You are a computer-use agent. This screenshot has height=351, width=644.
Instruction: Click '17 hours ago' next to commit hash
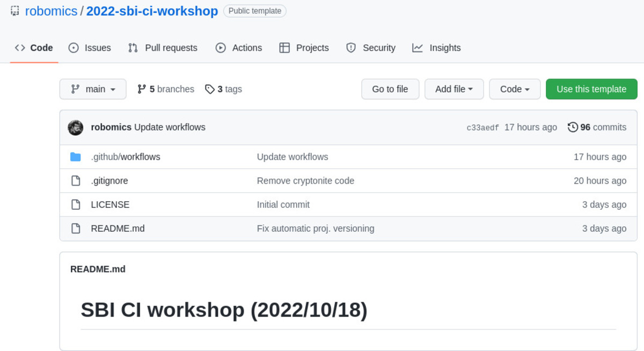click(x=531, y=127)
